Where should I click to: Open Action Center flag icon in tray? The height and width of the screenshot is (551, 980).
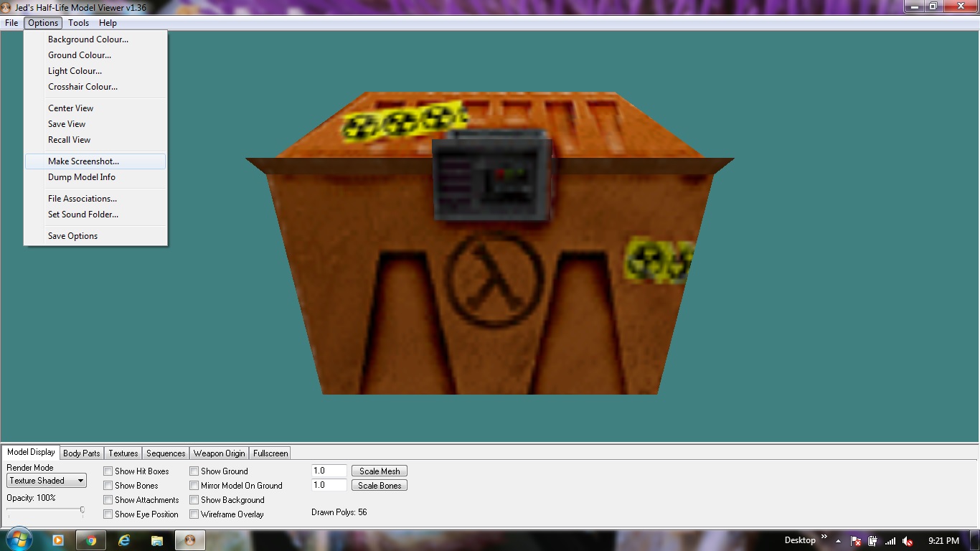coord(856,541)
